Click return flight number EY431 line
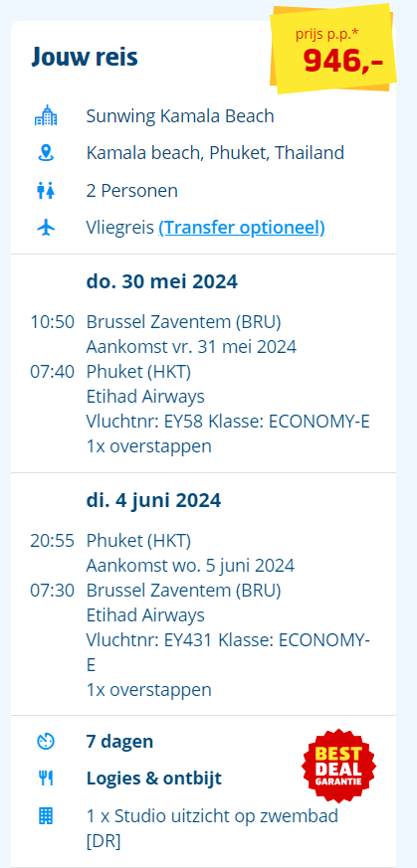The height and width of the screenshot is (868, 417). [x=228, y=652]
